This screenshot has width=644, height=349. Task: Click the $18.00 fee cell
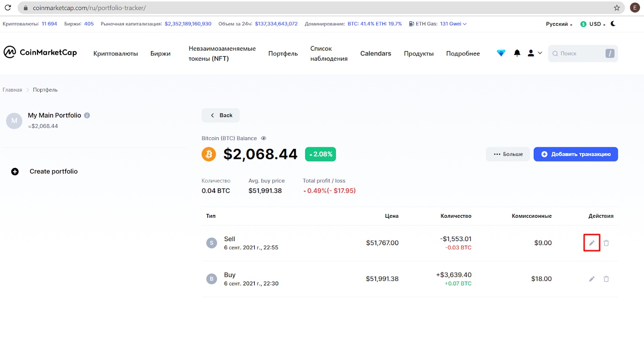(541, 279)
